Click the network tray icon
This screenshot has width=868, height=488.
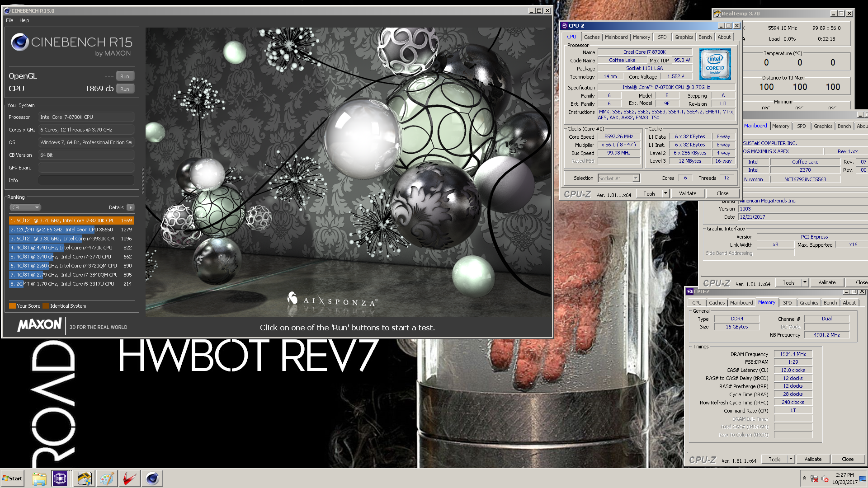tap(814, 479)
